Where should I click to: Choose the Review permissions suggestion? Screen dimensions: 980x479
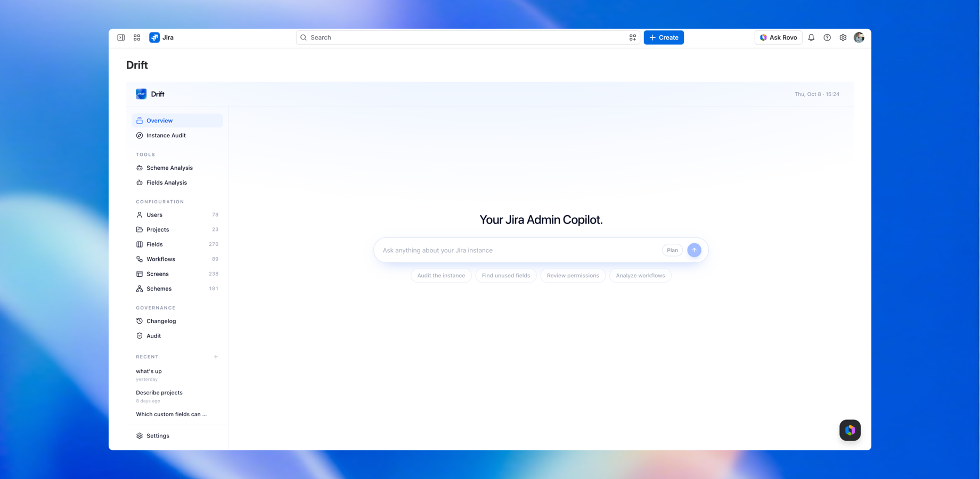573,275
